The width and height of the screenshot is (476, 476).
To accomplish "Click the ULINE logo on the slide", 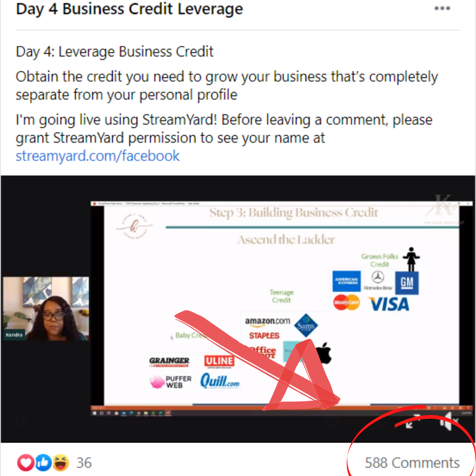I will click(x=219, y=361).
